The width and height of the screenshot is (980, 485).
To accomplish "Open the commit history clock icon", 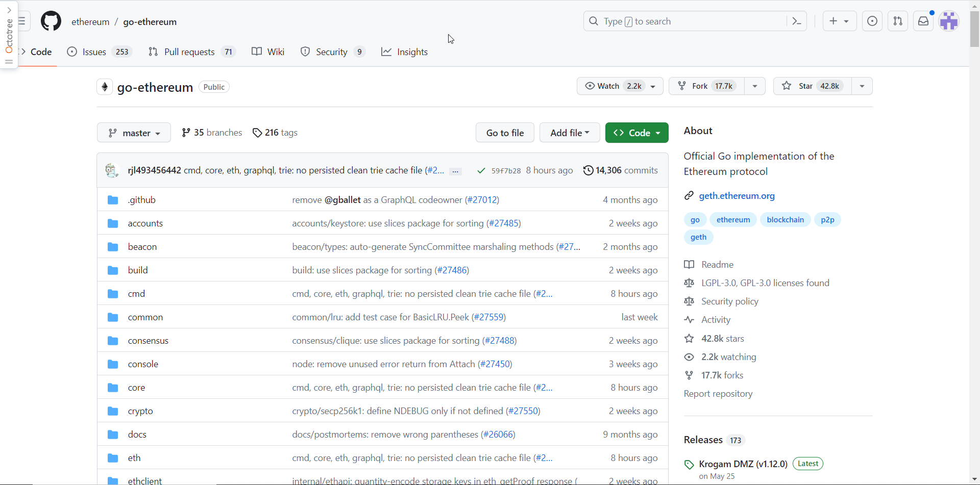I will [x=588, y=170].
